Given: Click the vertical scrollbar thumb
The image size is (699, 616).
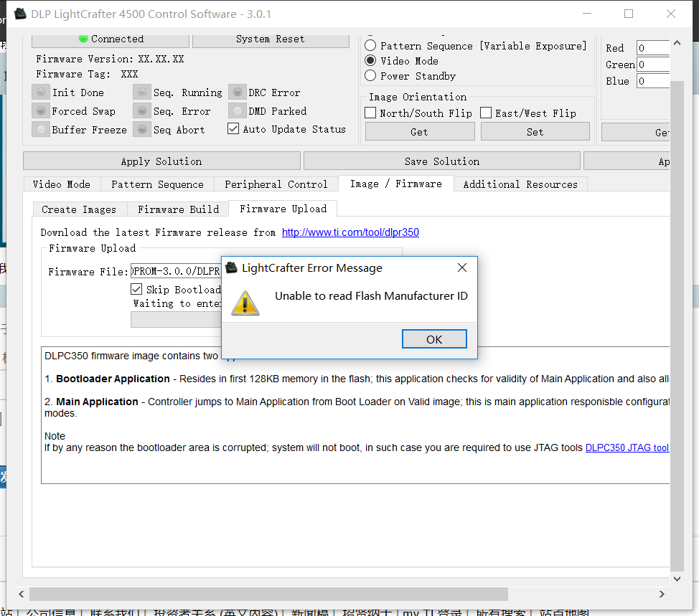Looking at the screenshot, I should (677, 326).
